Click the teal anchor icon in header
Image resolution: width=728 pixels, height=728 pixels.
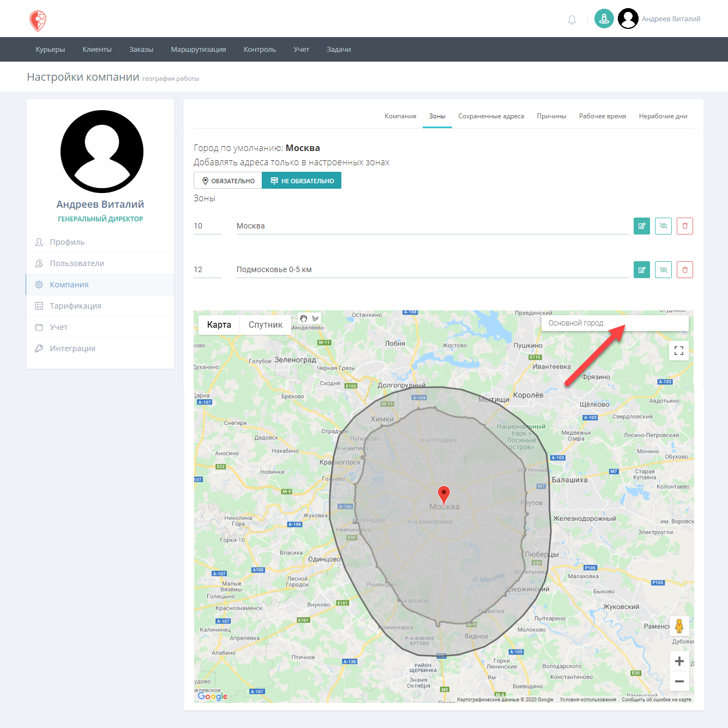(604, 19)
